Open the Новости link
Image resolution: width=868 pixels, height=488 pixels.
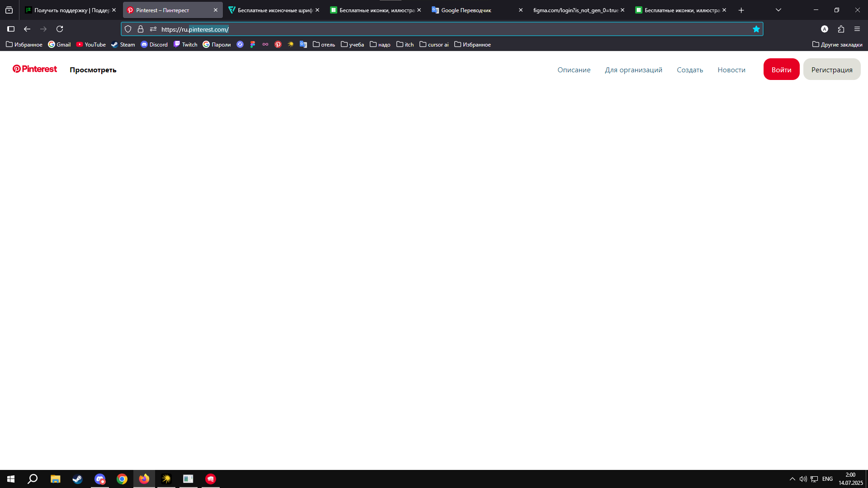731,70
